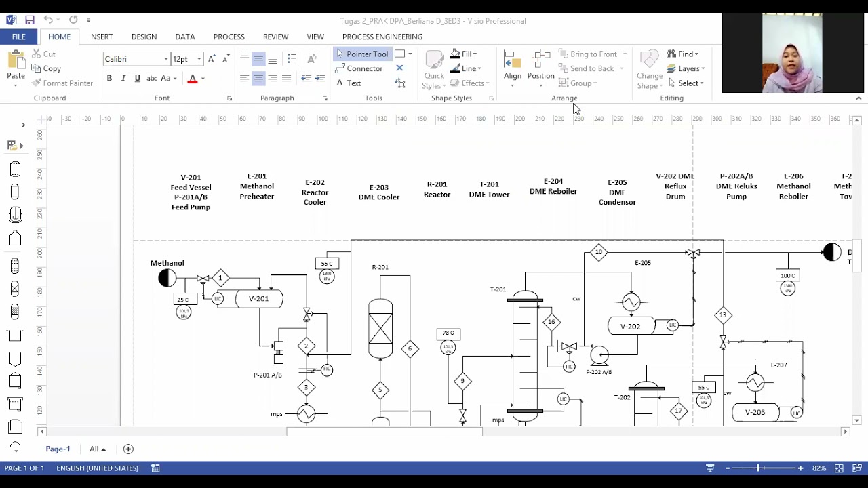This screenshot has width=868, height=488.
Task: Click the Save icon in quick access
Action: [30, 20]
